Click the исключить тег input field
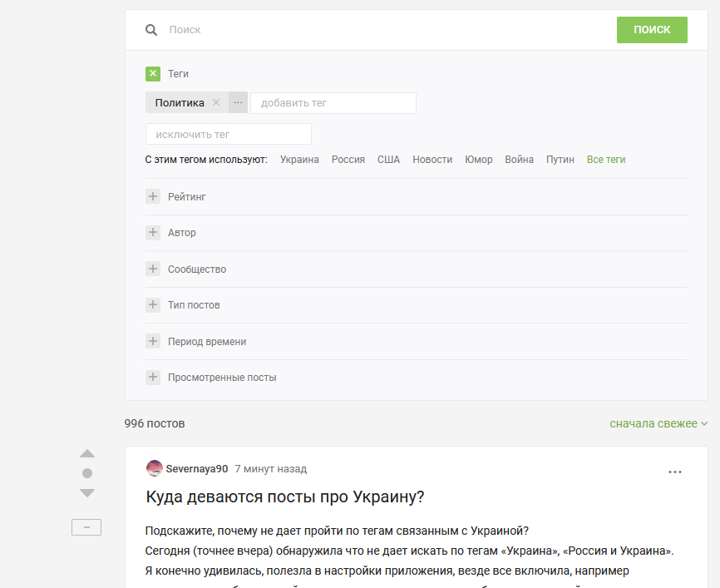The height and width of the screenshot is (588, 720). (x=228, y=134)
